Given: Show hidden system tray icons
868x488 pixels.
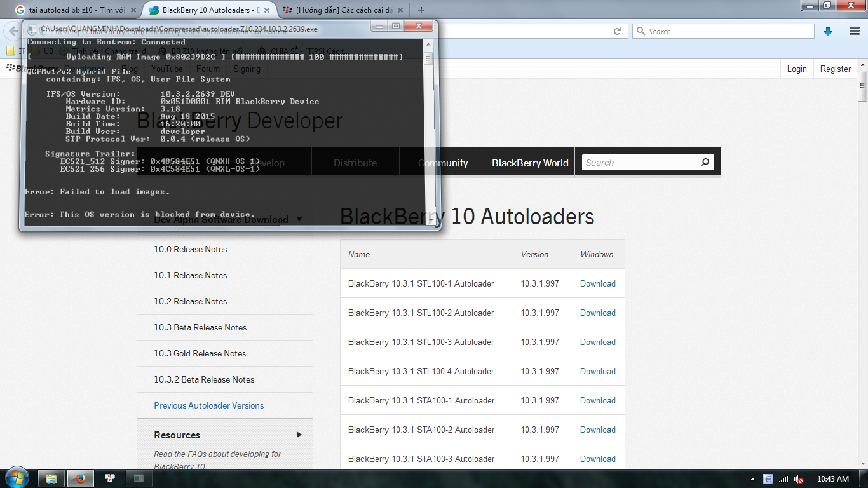Looking at the screenshot, I should coord(752,479).
